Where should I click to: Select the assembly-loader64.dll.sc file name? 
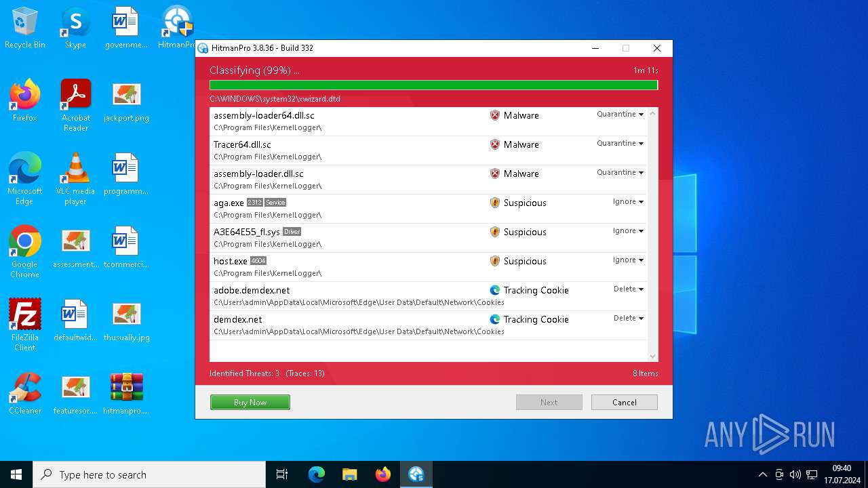tap(264, 115)
